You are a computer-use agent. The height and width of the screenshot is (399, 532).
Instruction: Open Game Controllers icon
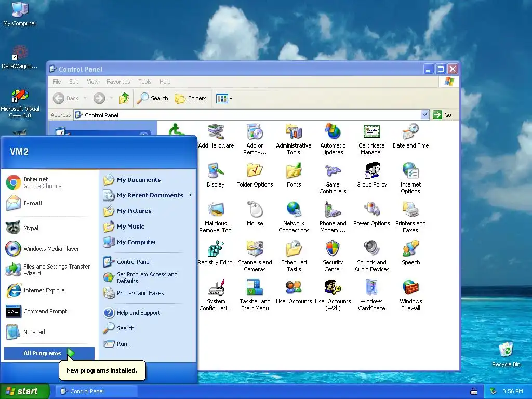(332, 179)
